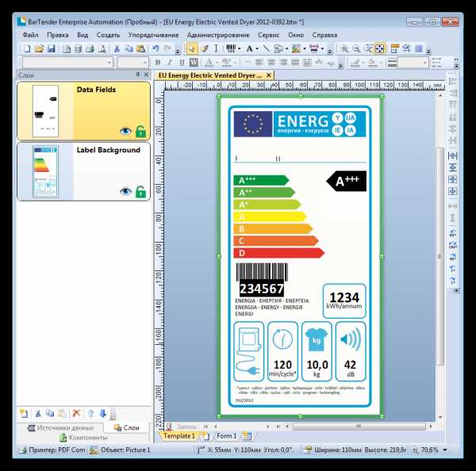Image resolution: width=476 pixels, height=471 pixels.
Task: Open line thickness dropdown
Action: (424, 63)
